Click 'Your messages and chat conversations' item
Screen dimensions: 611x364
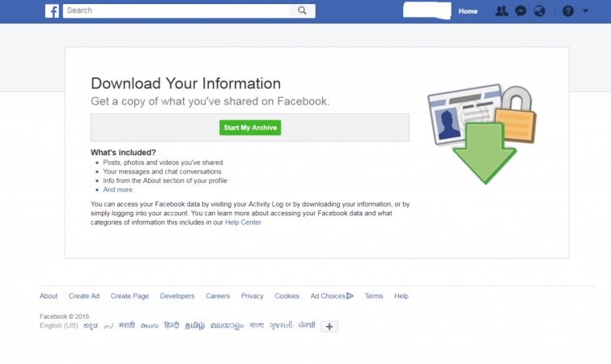(x=162, y=171)
